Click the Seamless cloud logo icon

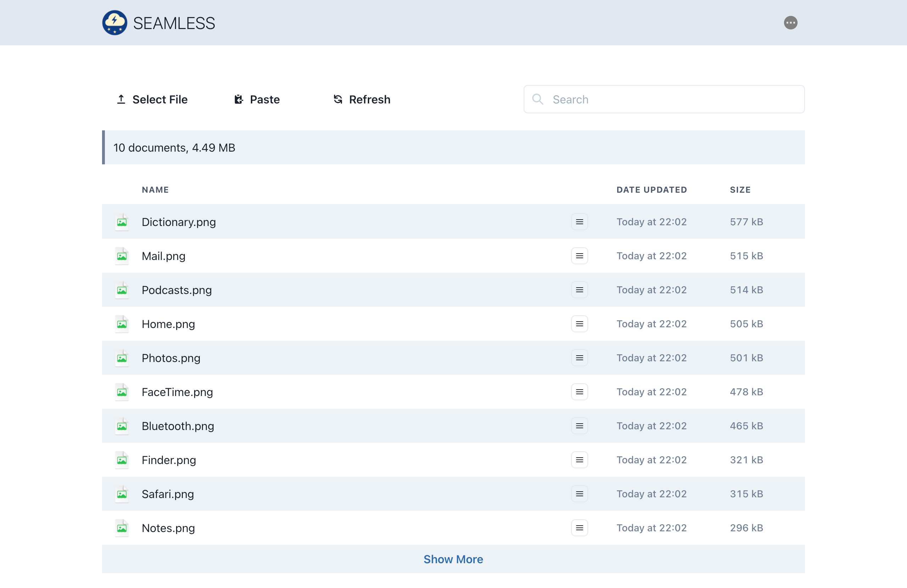pos(115,23)
